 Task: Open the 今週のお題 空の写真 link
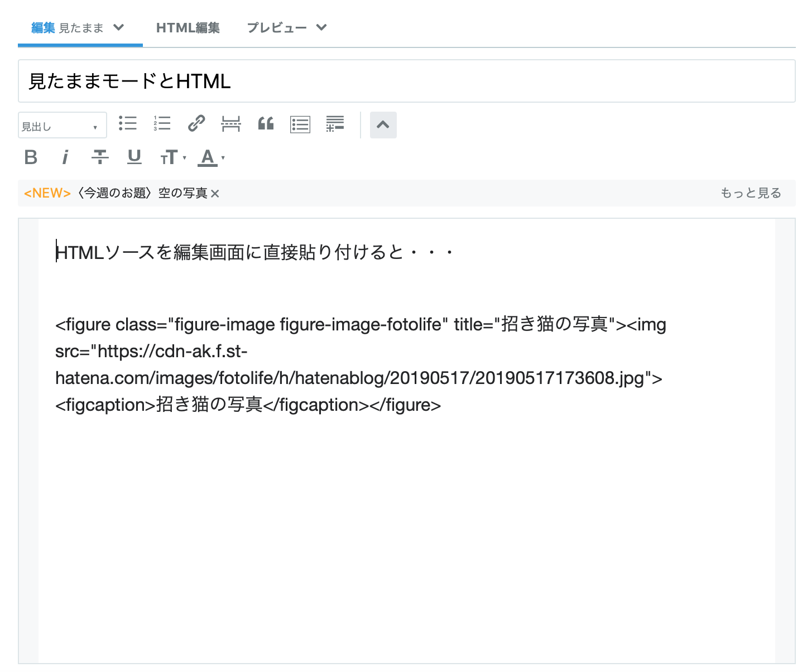[143, 193]
